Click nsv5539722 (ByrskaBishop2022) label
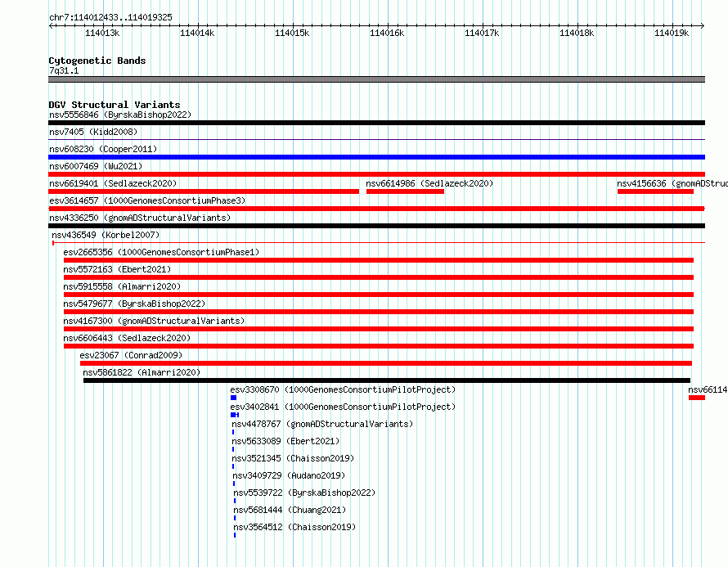 tap(304, 493)
